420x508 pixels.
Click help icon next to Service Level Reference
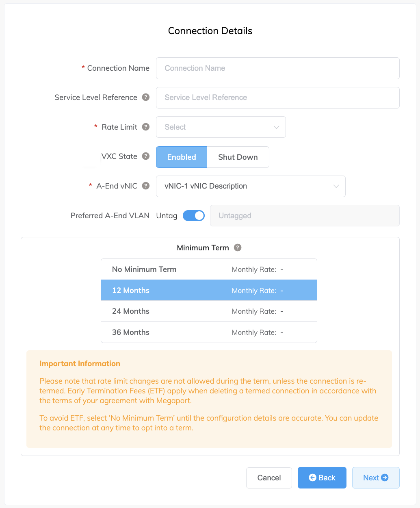point(146,98)
